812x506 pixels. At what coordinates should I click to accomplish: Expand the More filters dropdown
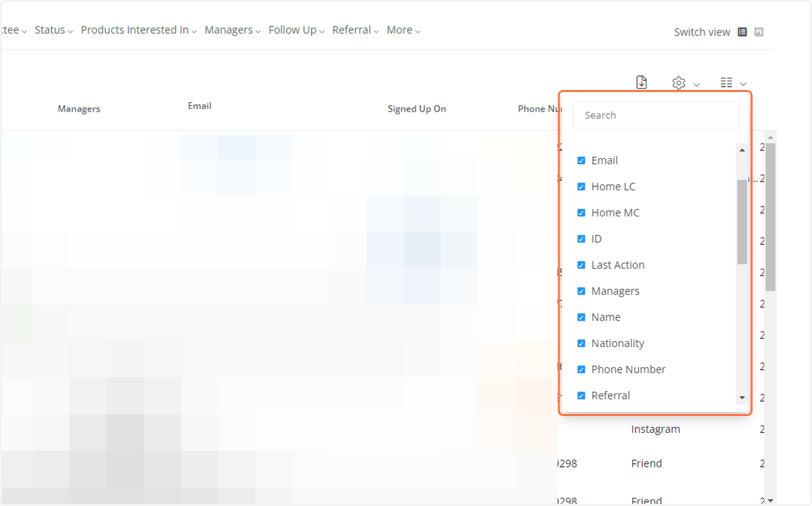coord(403,30)
